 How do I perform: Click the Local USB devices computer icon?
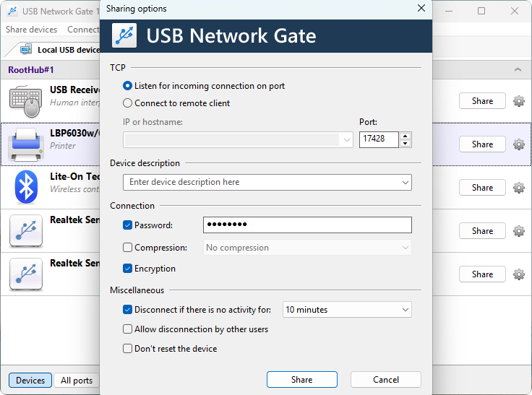[26, 49]
